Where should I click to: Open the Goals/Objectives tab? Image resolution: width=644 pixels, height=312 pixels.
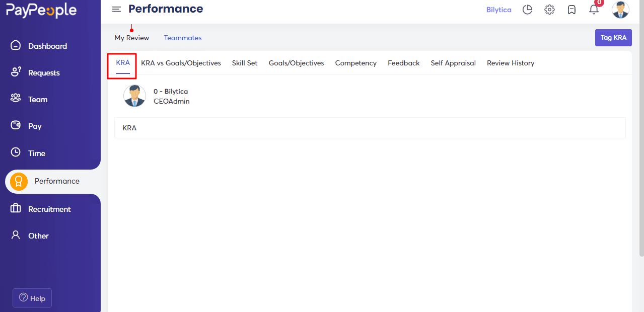click(296, 63)
